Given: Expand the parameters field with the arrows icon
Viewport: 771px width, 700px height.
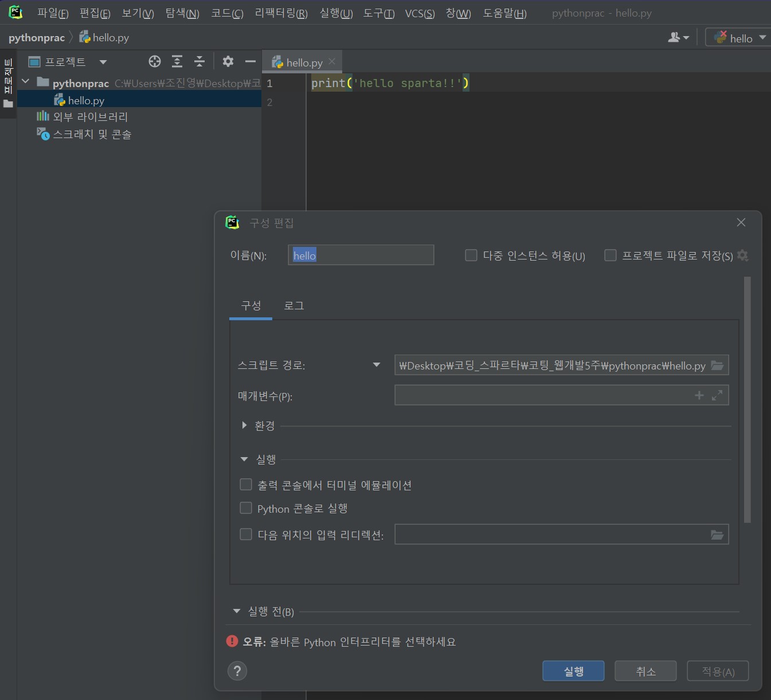Looking at the screenshot, I should coord(717,395).
